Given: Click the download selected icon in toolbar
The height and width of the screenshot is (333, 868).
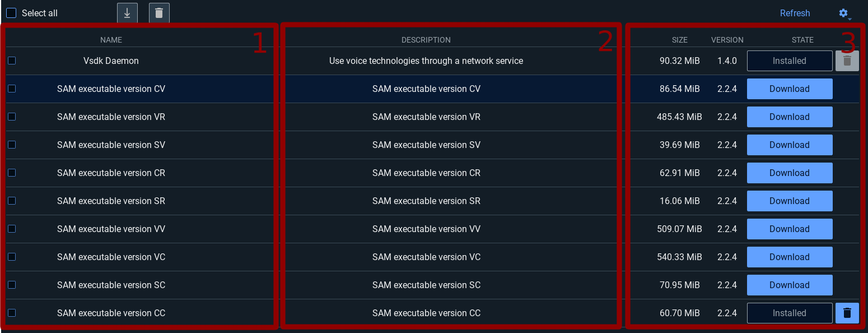Looking at the screenshot, I should coord(127,13).
